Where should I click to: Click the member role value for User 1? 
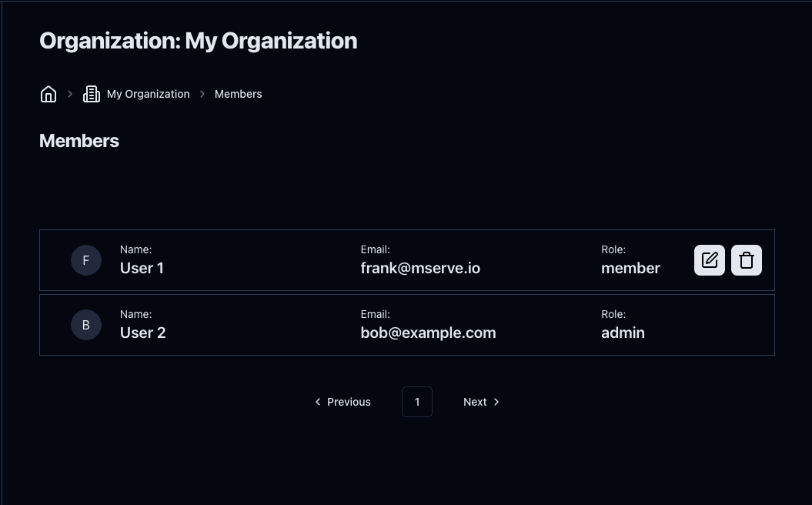pos(630,268)
